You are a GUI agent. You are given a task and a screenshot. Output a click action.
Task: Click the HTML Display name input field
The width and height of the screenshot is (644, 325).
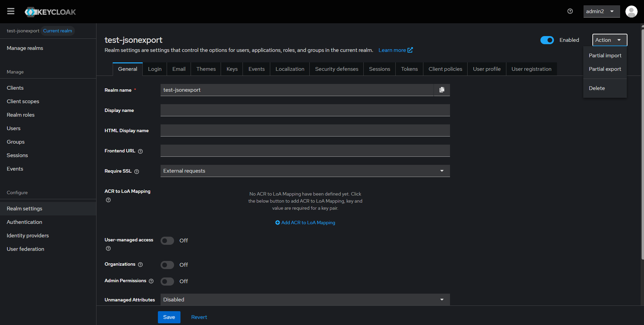point(305,130)
